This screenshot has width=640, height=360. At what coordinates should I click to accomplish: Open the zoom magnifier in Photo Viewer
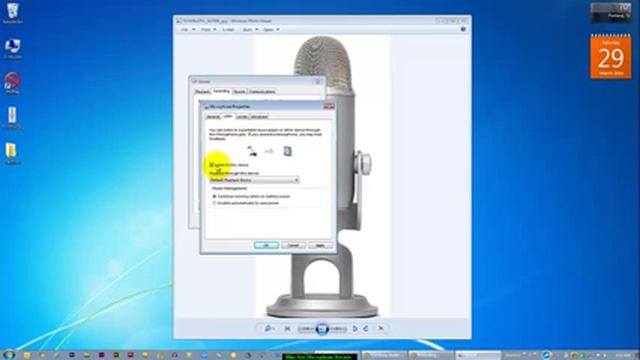269,328
